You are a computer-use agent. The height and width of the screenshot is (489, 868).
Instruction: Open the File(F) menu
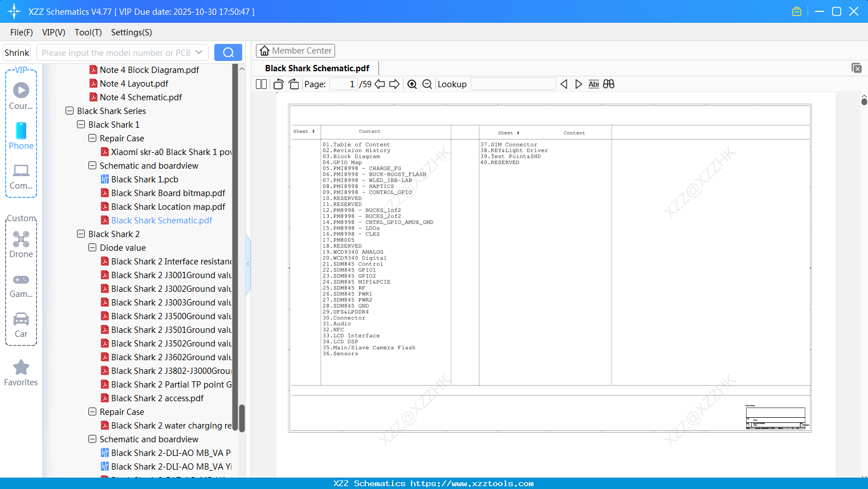click(x=22, y=32)
